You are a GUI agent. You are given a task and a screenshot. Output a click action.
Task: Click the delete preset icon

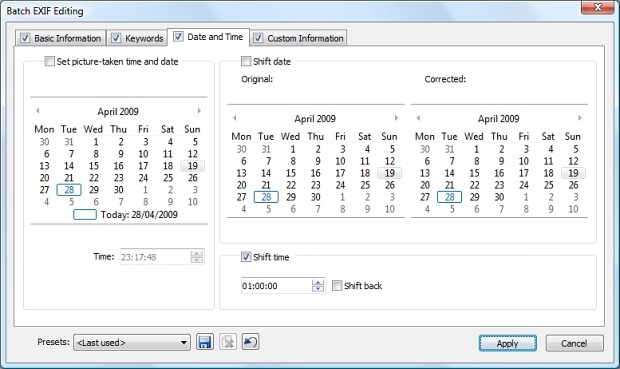pos(228,342)
